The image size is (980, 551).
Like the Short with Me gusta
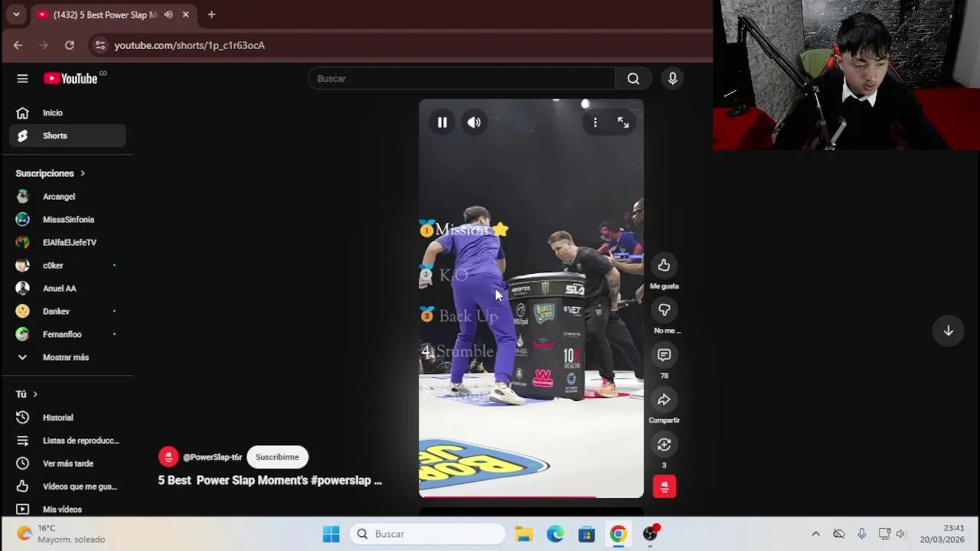pos(664,266)
